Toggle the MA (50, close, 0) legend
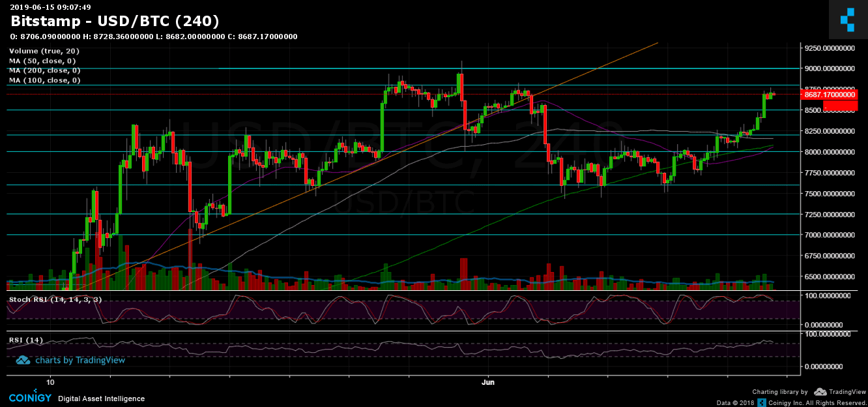The image size is (868, 407). [44, 61]
